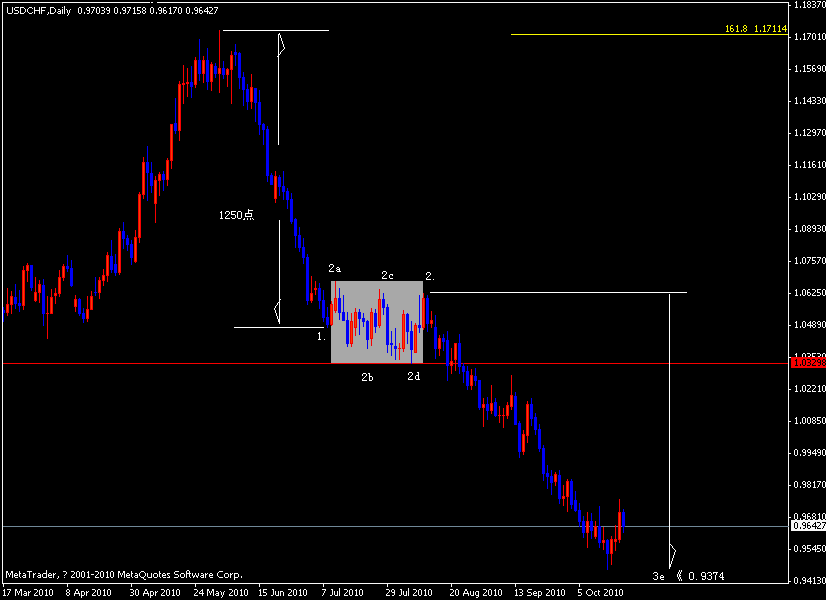Click the 1.06250 price axis label
826x600 pixels.
(810, 292)
